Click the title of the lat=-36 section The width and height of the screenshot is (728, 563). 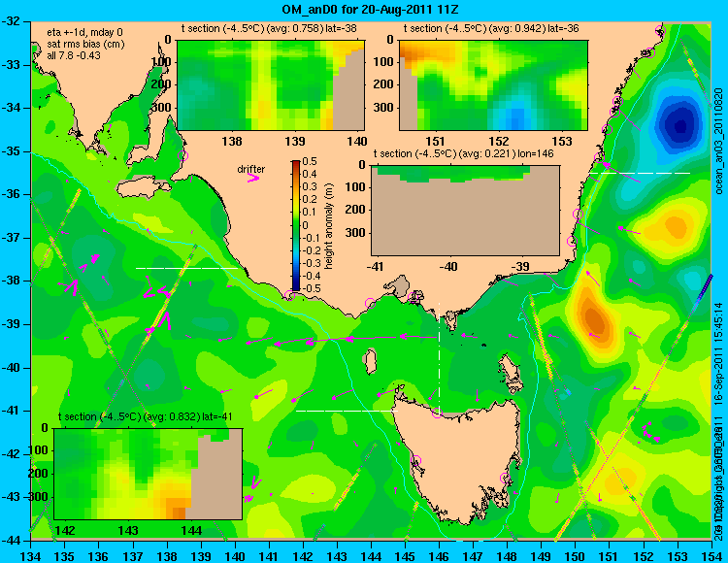(491, 28)
